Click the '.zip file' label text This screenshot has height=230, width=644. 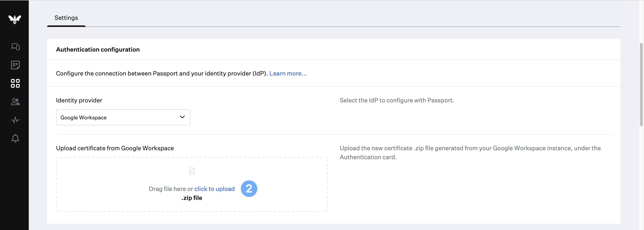(192, 198)
